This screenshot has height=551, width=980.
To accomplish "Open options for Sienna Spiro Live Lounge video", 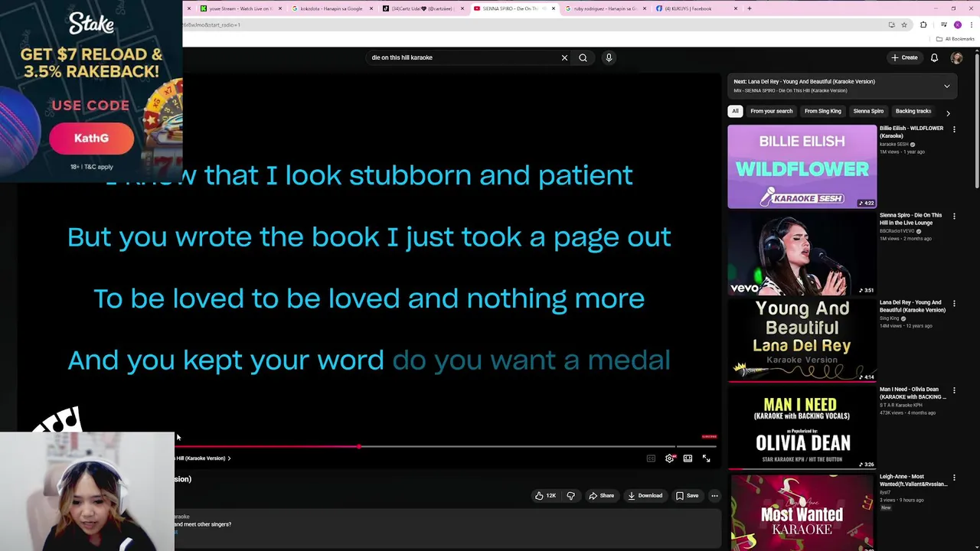I will (x=954, y=217).
